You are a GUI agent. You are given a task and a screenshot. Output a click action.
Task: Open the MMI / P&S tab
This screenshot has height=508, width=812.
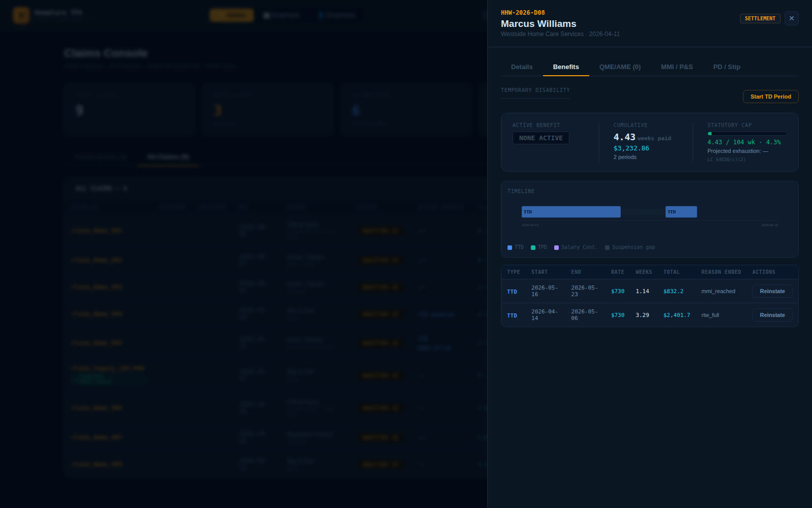click(x=676, y=67)
